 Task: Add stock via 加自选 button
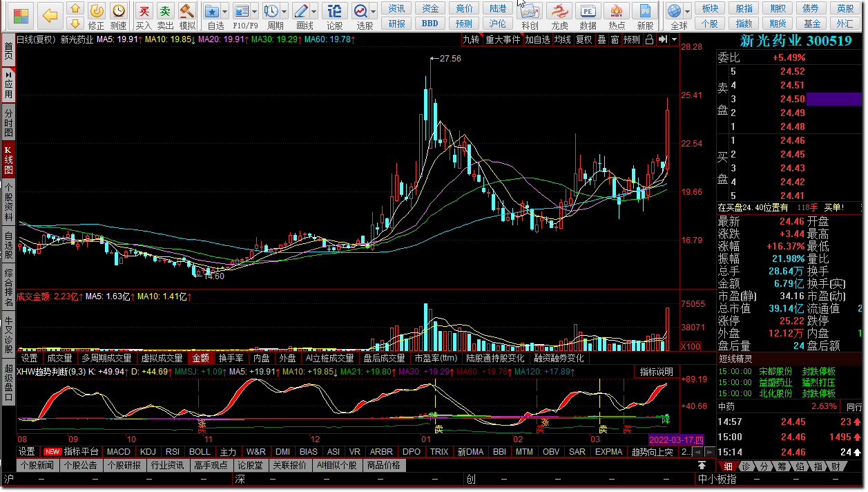coord(537,39)
